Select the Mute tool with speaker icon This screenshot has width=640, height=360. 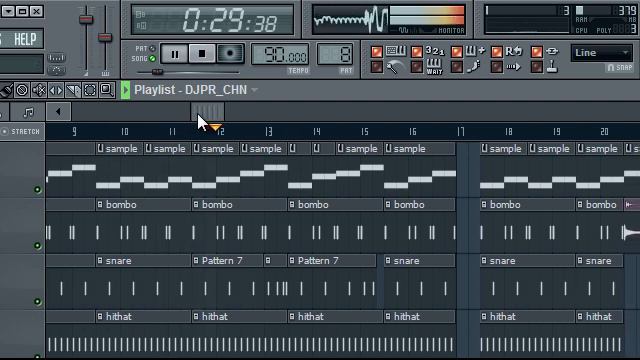tap(39, 90)
